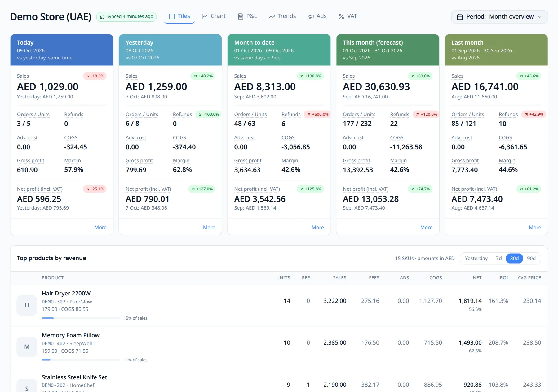Click the UNITS column header
The height and width of the screenshot is (392, 558).
coord(283,278)
